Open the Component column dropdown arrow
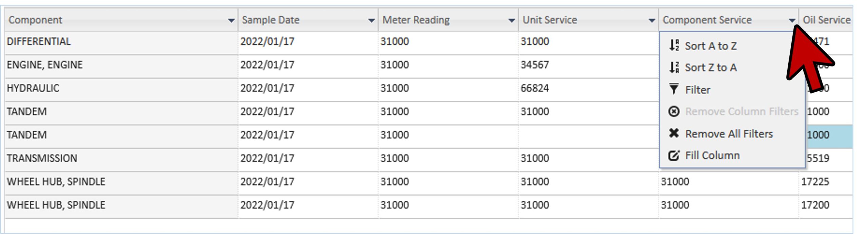 (231, 21)
